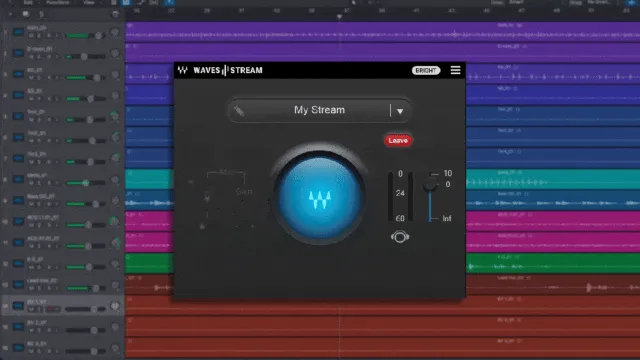Select the green audio clip right of plugin
The width and height of the screenshot is (640, 360).
[553, 263]
